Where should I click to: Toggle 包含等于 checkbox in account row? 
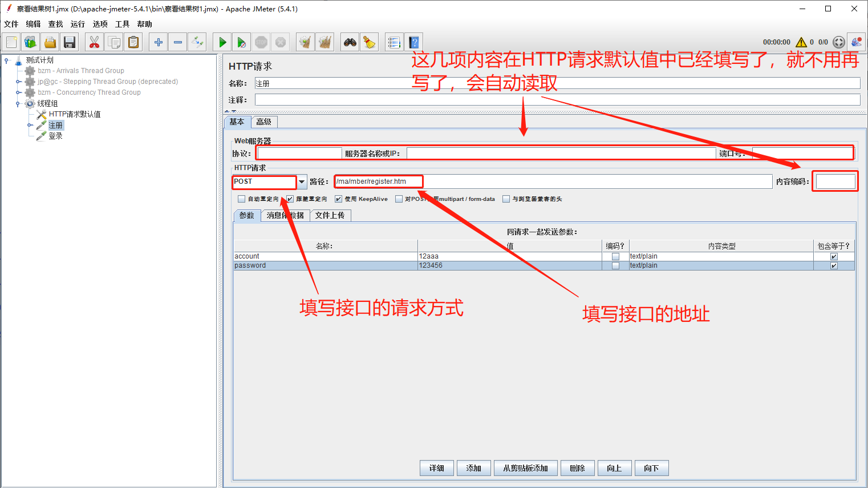(834, 257)
